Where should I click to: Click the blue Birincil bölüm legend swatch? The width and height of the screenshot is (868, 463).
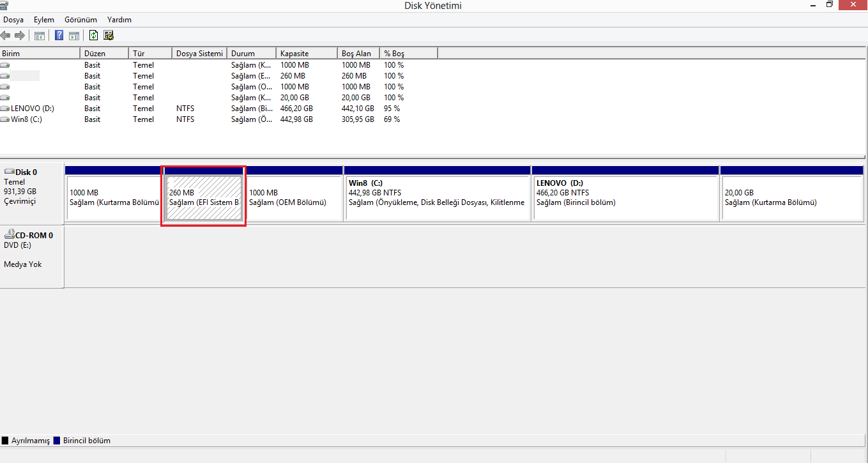click(x=57, y=441)
